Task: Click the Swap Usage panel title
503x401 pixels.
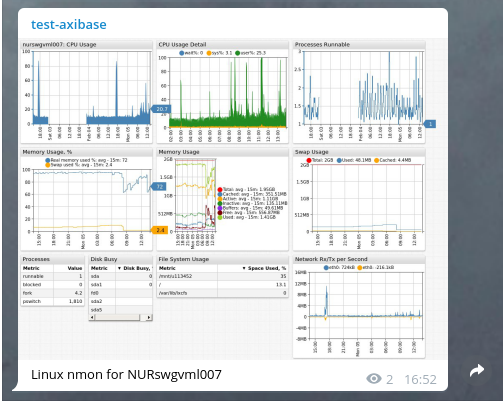Action: (x=311, y=152)
